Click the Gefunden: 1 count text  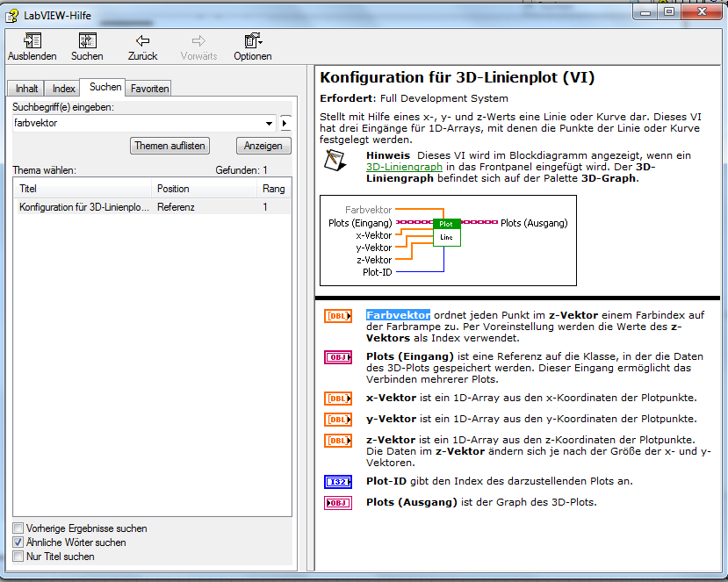pyautogui.click(x=241, y=170)
